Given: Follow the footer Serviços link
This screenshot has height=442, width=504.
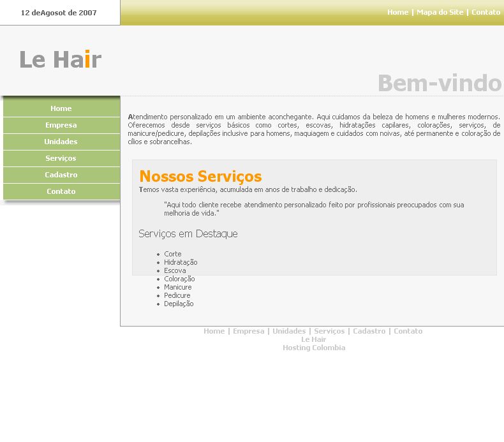Looking at the screenshot, I should tap(329, 331).
